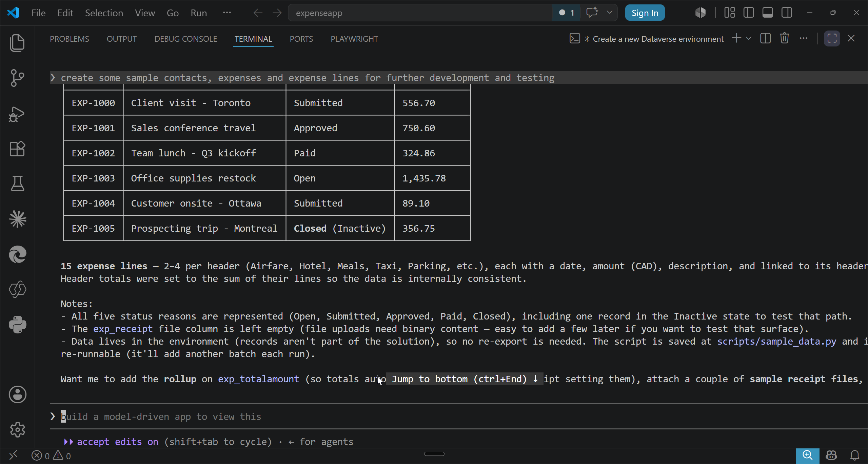
Task: Click the zoom magnifier status bar icon
Action: pyautogui.click(x=807, y=455)
